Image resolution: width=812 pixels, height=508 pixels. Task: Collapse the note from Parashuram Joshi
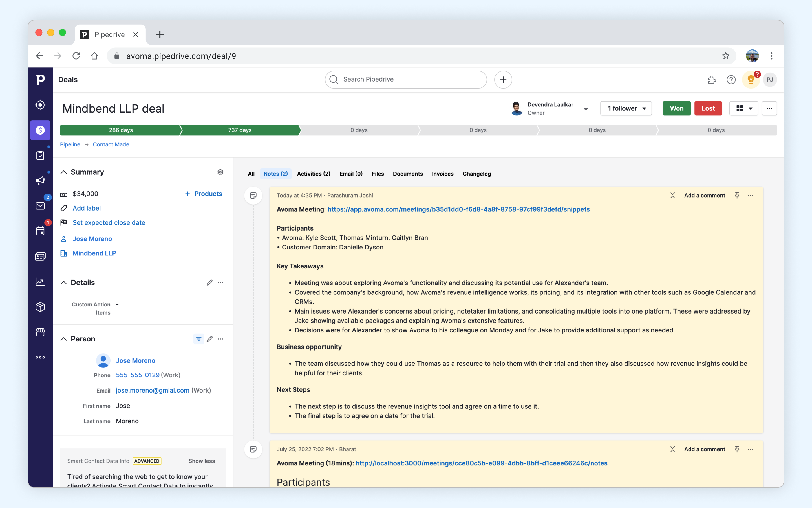point(672,196)
